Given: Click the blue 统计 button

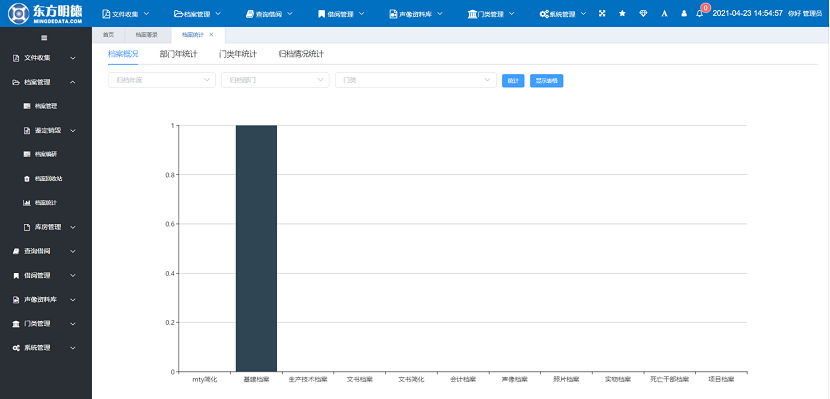Looking at the screenshot, I should (x=513, y=80).
